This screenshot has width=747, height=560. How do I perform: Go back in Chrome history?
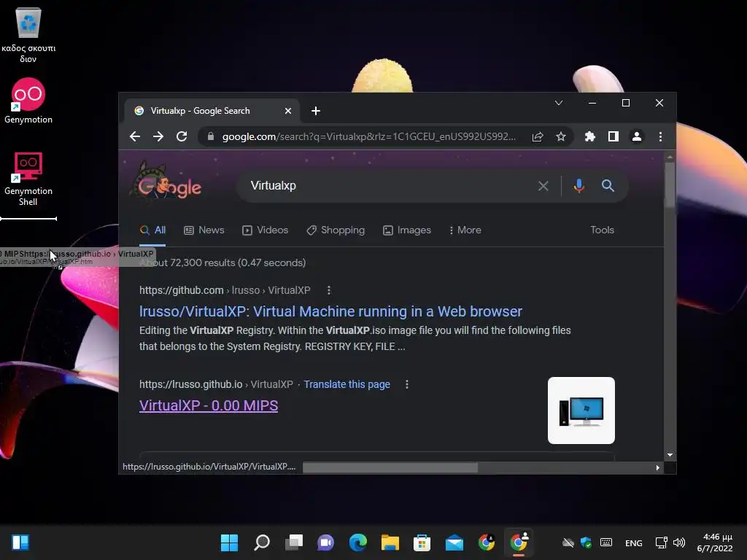click(x=135, y=136)
